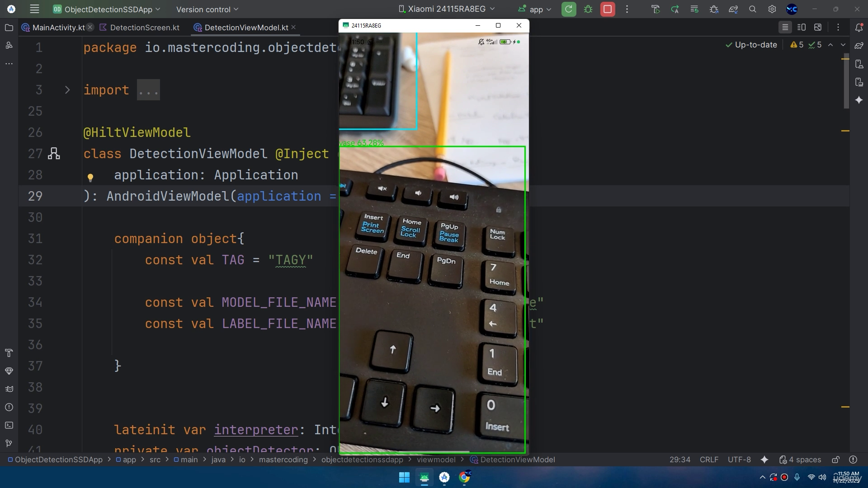Open the Xiaomi 24115RA8EG device selector
This screenshot has height=488, width=868.
pos(447,9)
